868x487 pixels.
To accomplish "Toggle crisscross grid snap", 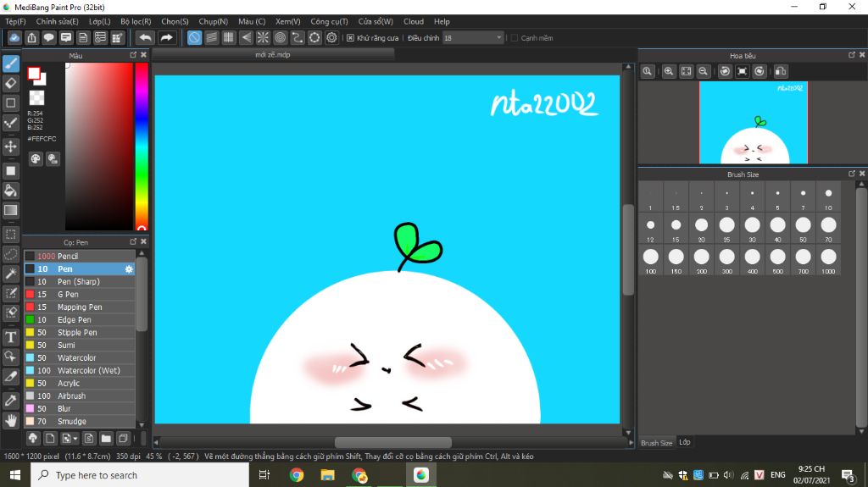I will pyautogui.click(x=229, y=37).
